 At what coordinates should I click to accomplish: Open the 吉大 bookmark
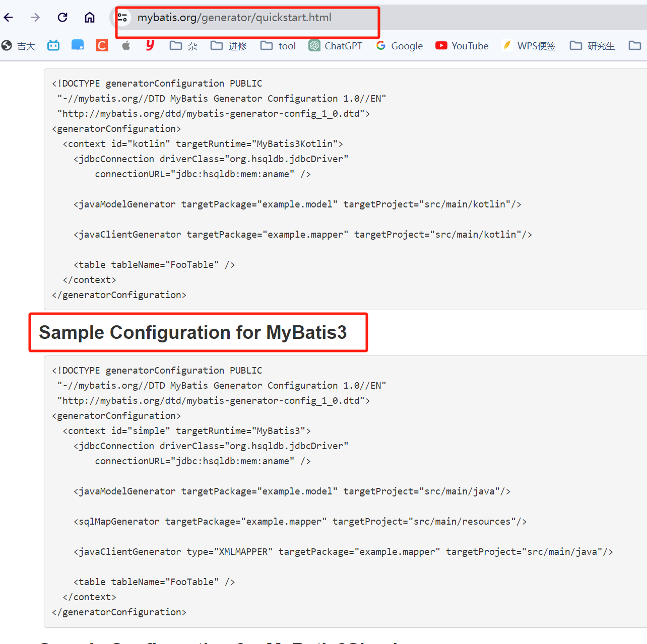pos(19,46)
